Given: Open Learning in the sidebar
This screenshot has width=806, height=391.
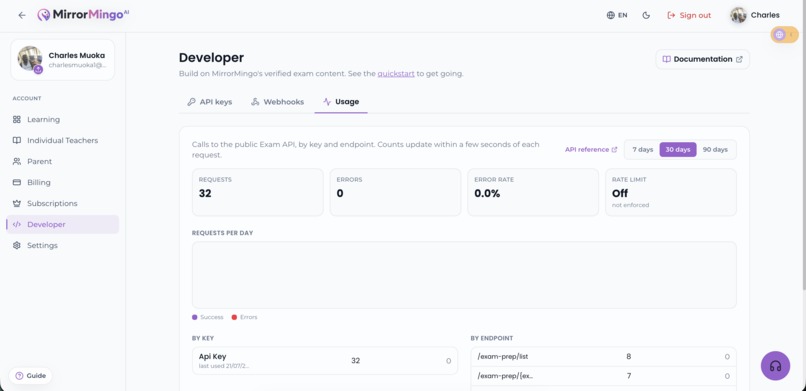Looking at the screenshot, I should point(62,119).
